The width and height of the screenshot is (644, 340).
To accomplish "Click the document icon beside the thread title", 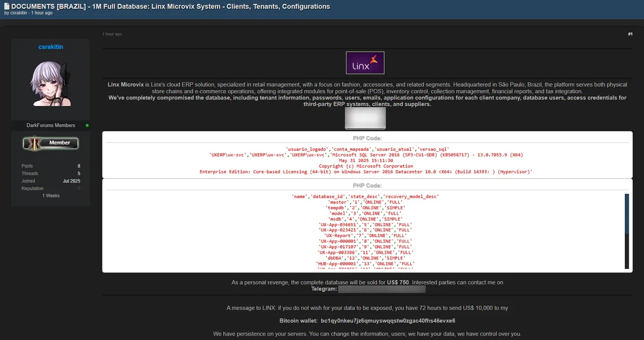I will pyautogui.click(x=7, y=6).
